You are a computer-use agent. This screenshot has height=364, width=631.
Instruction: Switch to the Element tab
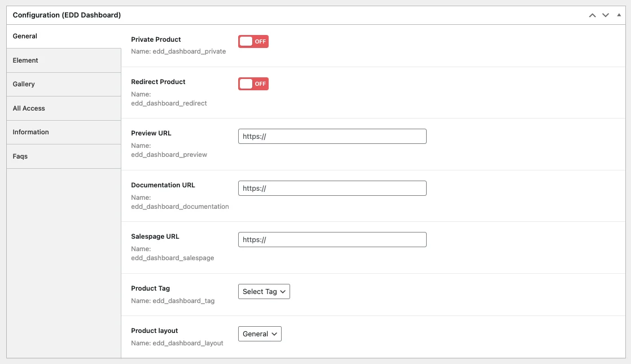coord(64,60)
